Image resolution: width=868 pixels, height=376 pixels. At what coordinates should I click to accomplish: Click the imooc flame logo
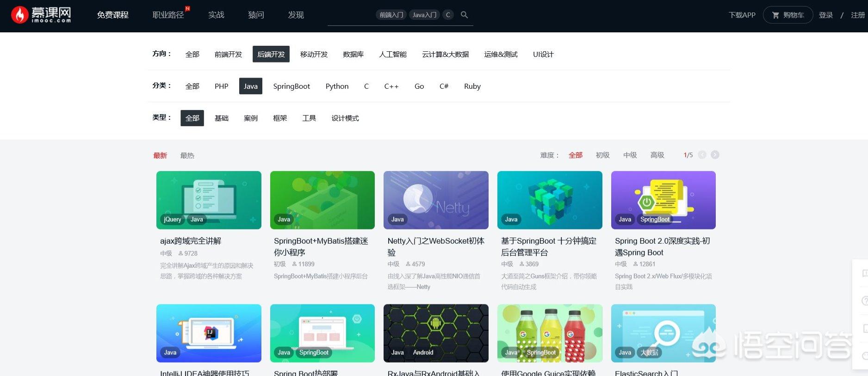click(x=41, y=15)
